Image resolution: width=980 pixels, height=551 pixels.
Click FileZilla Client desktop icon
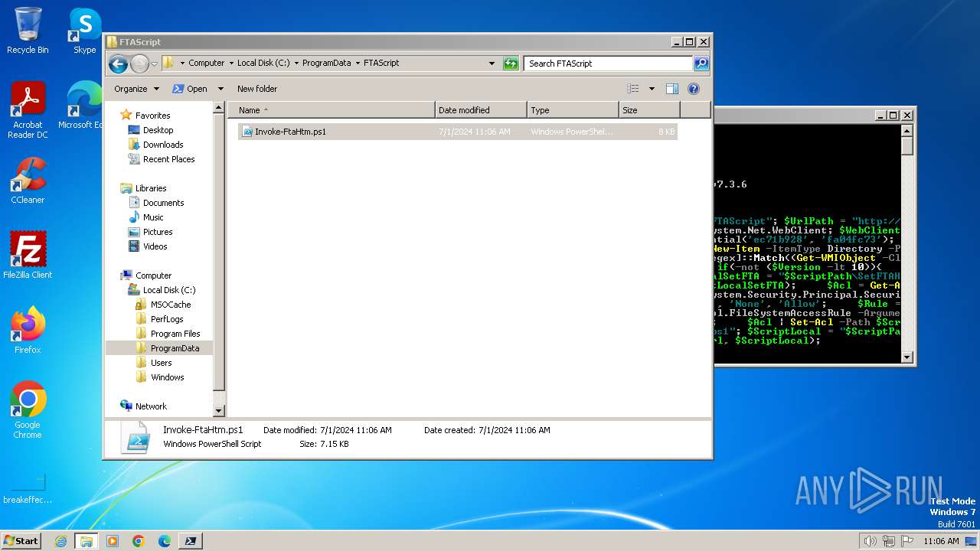28,256
